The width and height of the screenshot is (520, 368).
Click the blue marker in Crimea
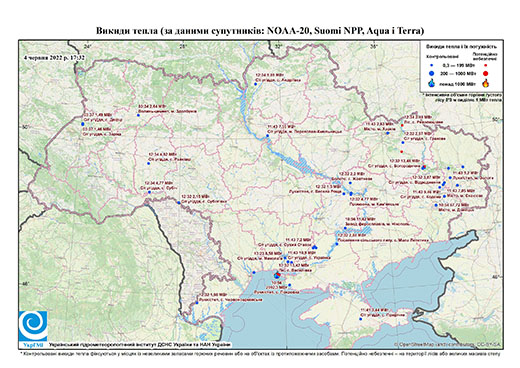360,319
